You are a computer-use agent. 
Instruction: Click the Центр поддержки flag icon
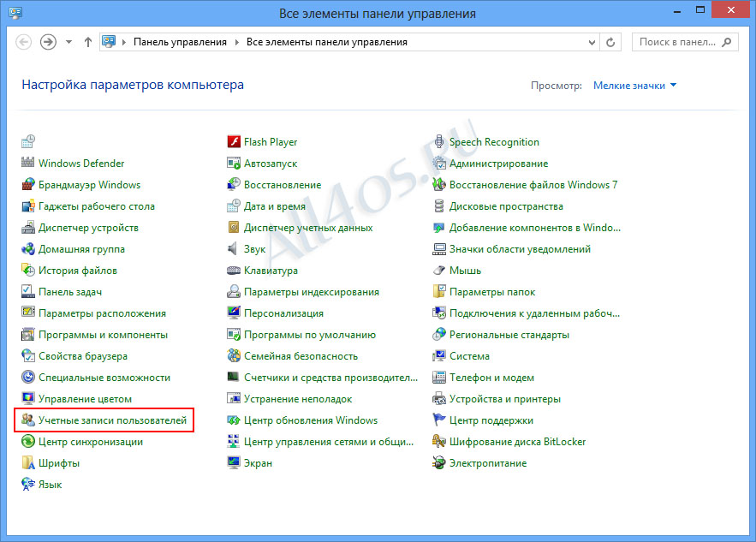[x=439, y=420]
